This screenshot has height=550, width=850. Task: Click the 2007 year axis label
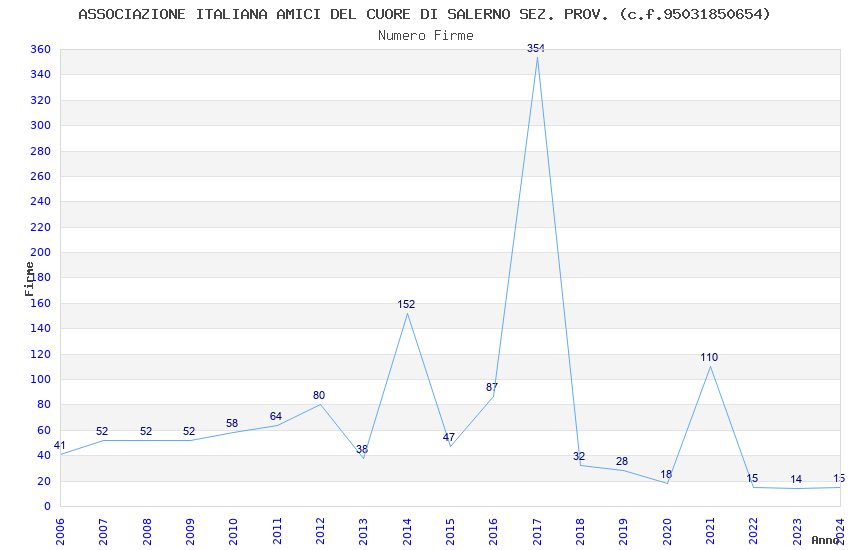coord(103,532)
